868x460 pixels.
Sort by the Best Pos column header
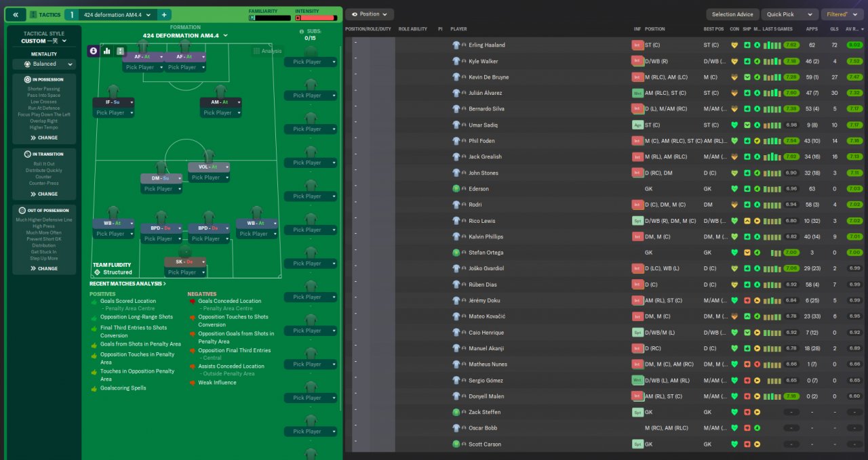713,29
